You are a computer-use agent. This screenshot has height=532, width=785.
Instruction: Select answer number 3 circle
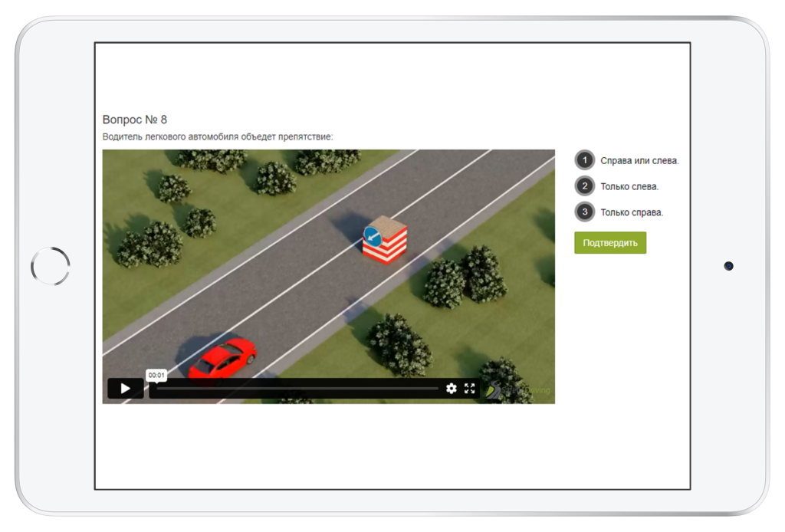click(x=584, y=212)
